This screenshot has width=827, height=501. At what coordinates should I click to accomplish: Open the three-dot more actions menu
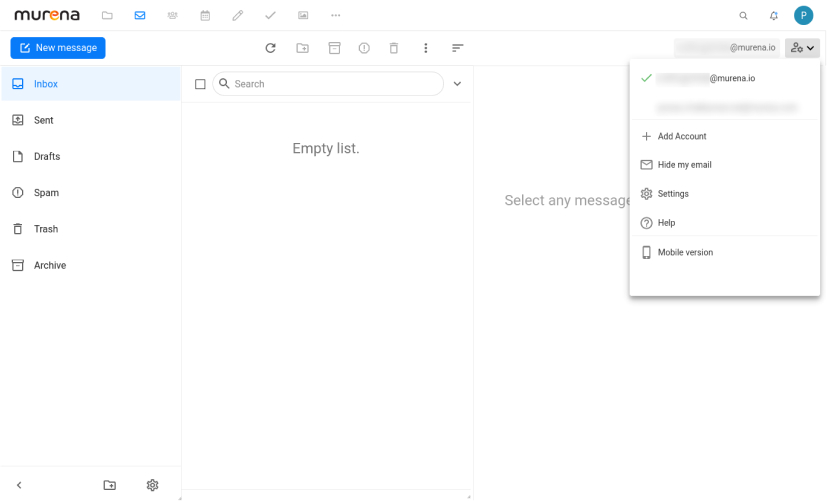(426, 48)
